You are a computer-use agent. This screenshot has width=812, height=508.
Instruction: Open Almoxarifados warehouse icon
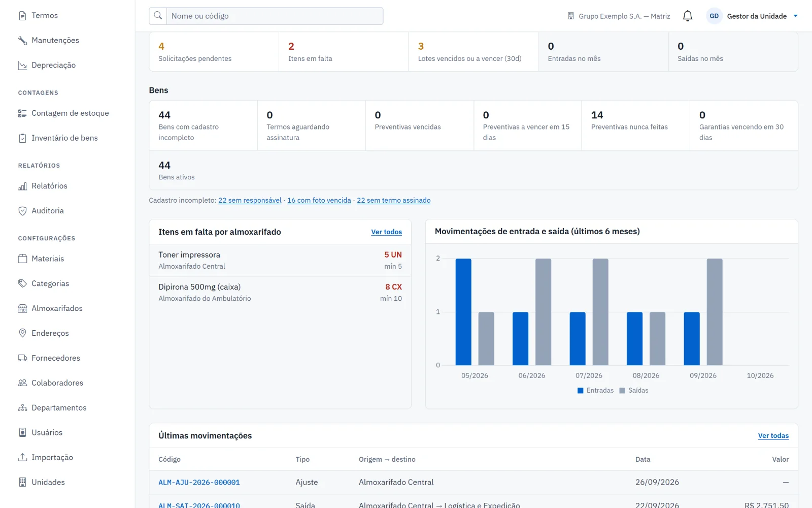pyautogui.click(x=22, y=308)
